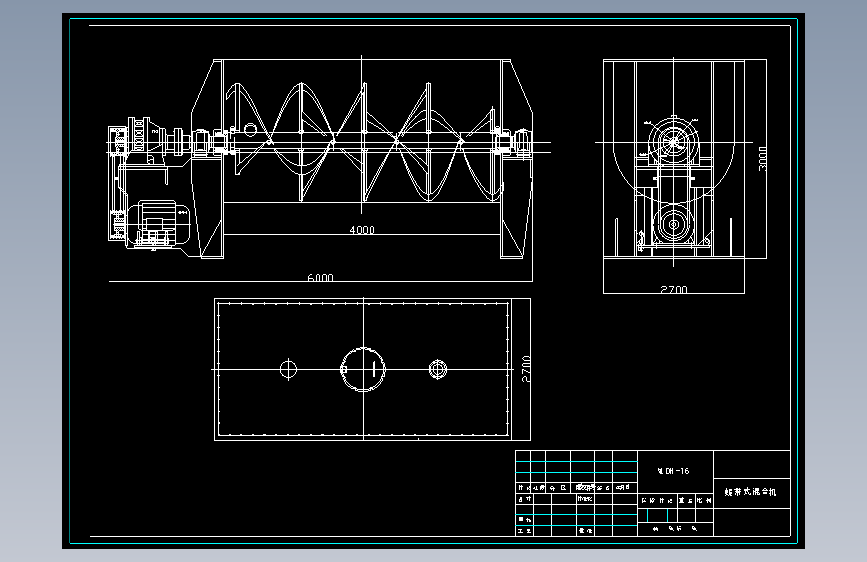
Task: Click the 2700 dimension under the side view
Action: [x=673, y=289]
